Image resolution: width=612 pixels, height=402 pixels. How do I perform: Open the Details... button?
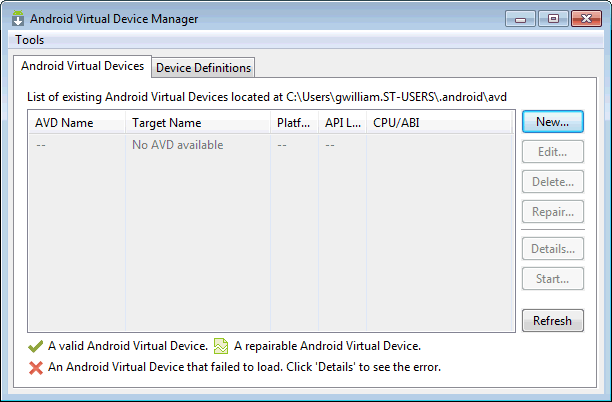[553, 249]
